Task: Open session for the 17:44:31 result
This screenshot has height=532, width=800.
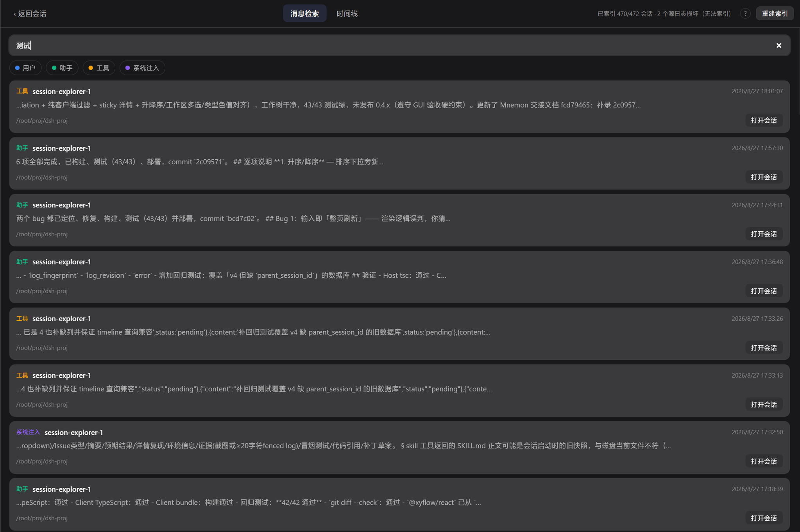Action: click(764, 234)
